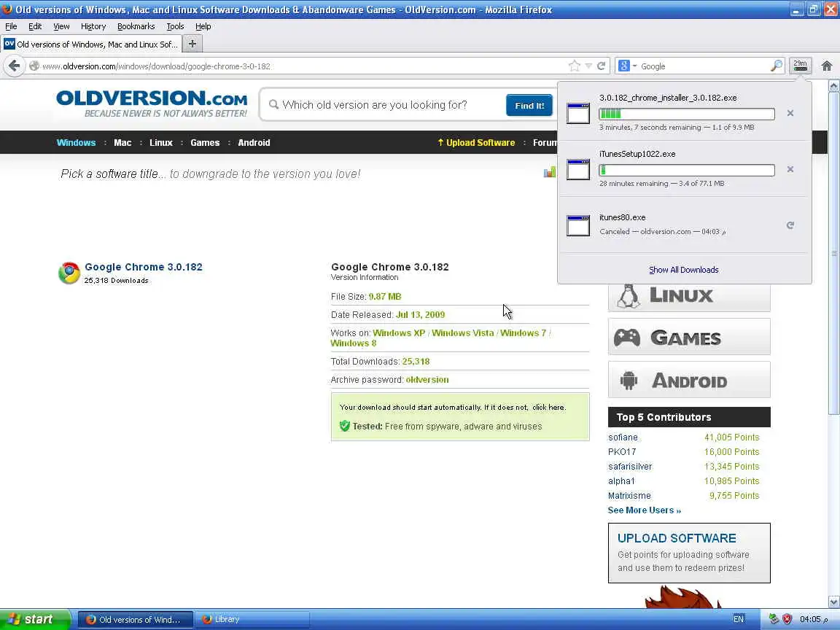Cancel the iTunesSetup1022.exe download
The image size is (840, 630).
tap(790, 169)
